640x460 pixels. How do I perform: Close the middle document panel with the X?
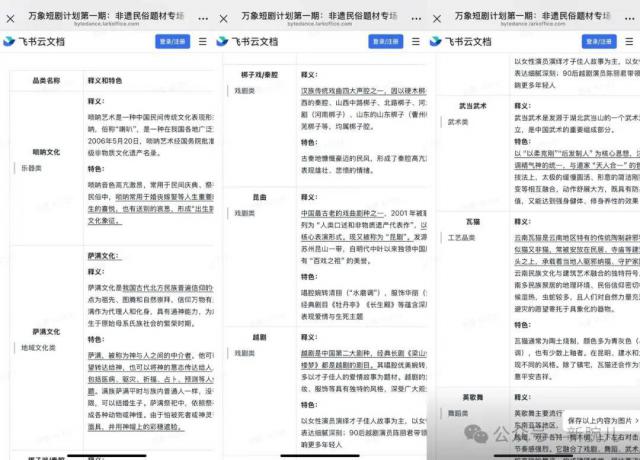click(223, 18)
